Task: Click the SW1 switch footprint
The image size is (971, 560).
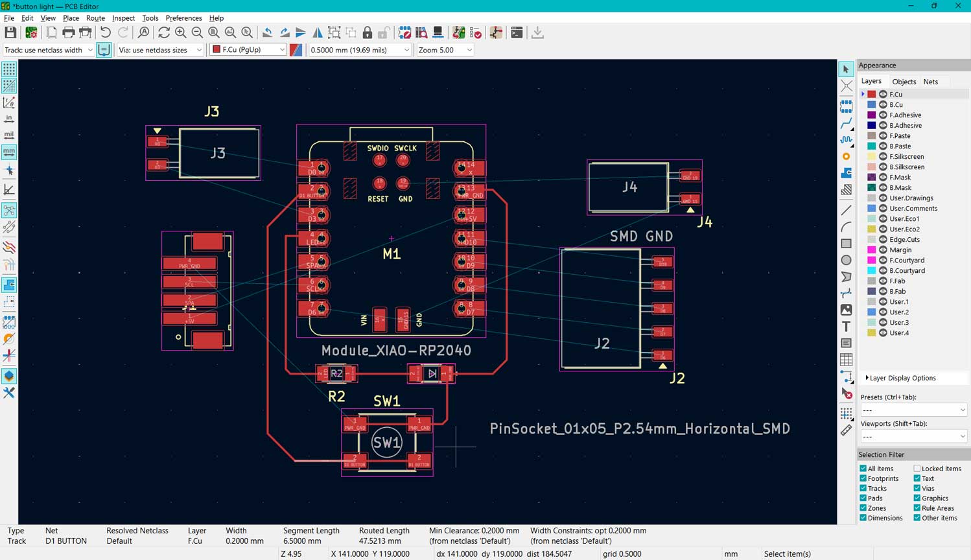Action: 387,443
